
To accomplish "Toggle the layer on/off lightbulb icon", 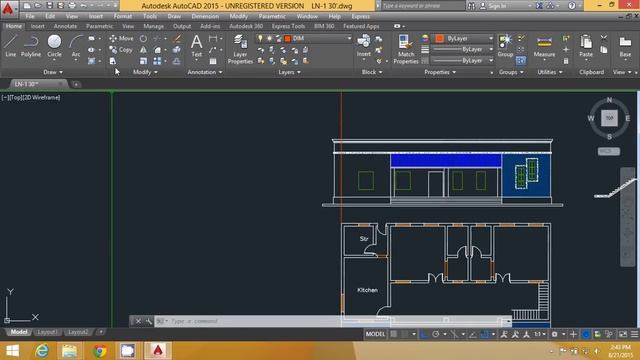I will (260, 38).
